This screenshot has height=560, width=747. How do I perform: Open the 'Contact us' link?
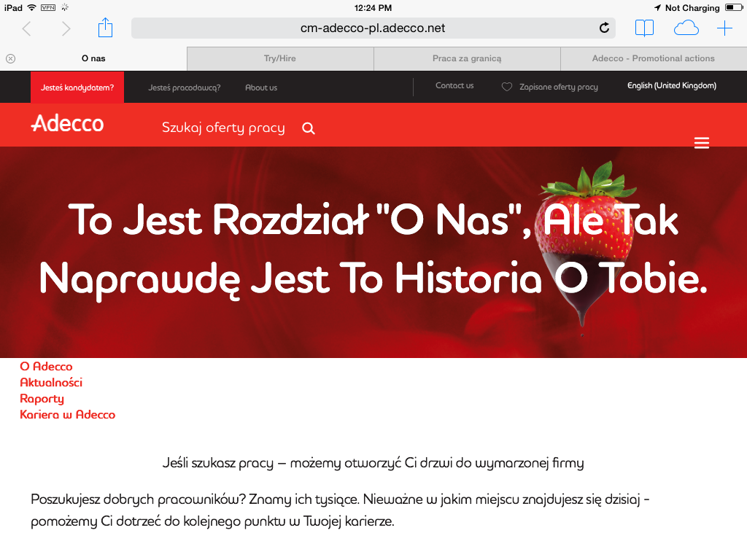pyautogui.click(x=454, y=86)
